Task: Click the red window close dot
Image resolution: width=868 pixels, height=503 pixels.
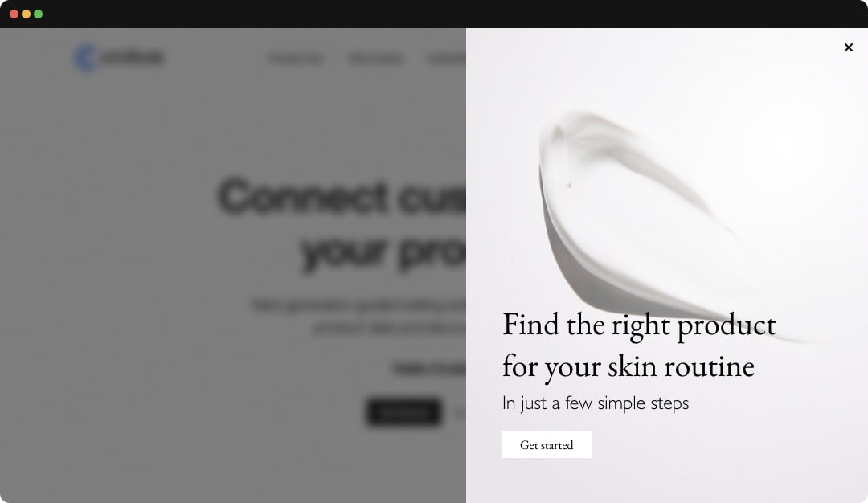Action: click(x=14, y=14)
